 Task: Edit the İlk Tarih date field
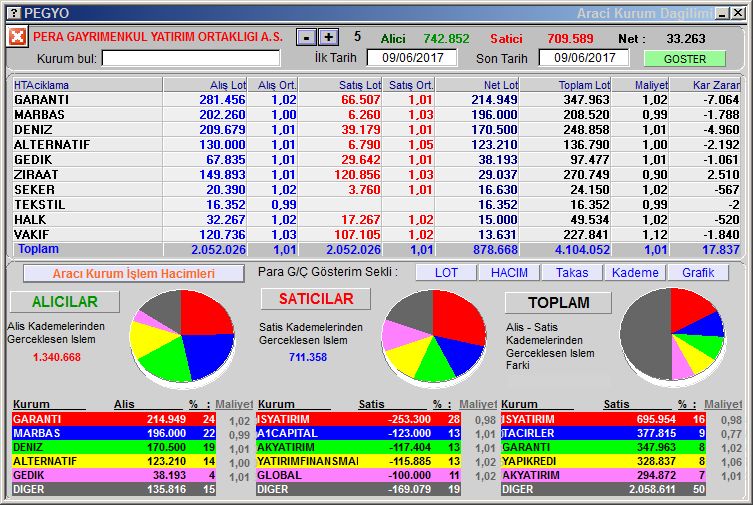tap(412, 58)
